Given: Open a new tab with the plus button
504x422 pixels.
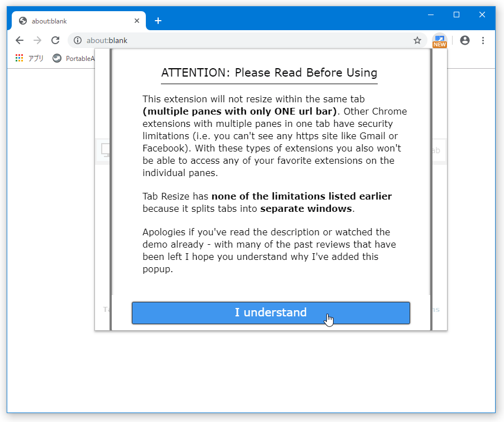Looking at the screenshot, I should (158, 21).
